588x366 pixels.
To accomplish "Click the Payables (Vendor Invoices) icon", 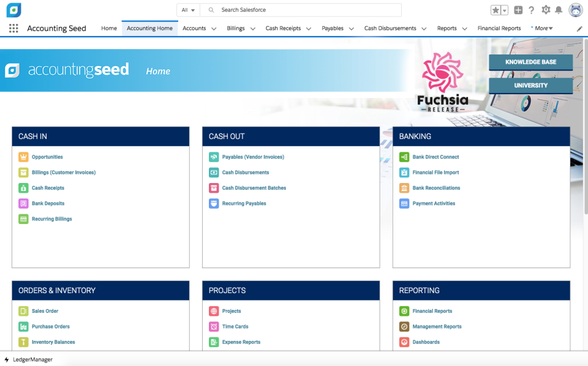I will tap(214, 157).
